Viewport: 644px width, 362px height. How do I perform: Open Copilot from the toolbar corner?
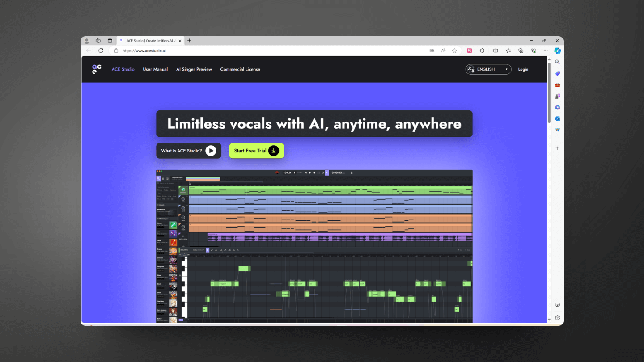(x=558, y=51)
